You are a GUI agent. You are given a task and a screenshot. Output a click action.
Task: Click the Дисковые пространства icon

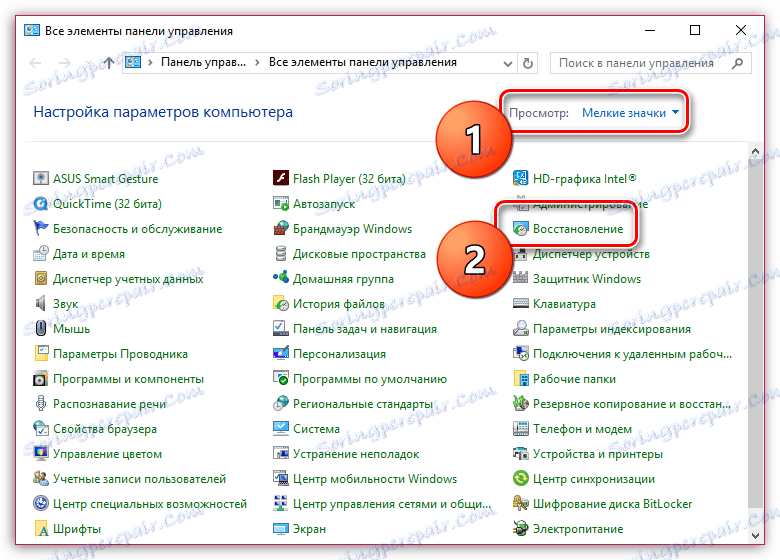coord(281,253)
